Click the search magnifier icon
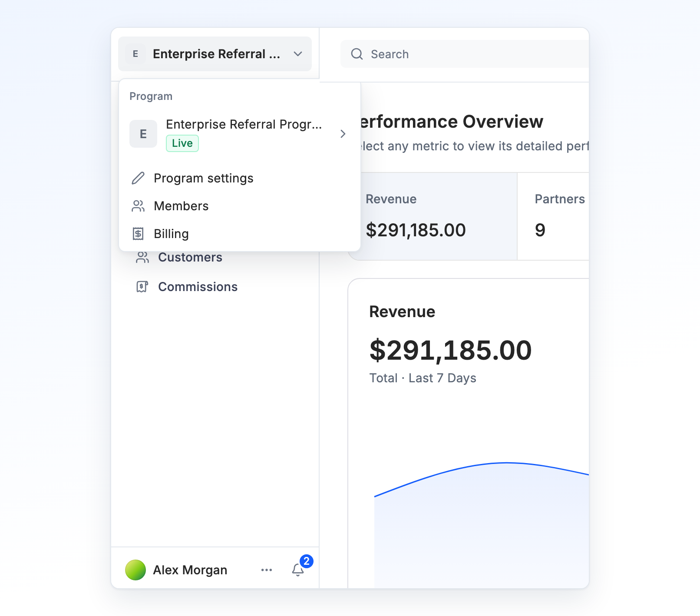Image resolution: width=700 pixels, height=616 pixels. 357,54
